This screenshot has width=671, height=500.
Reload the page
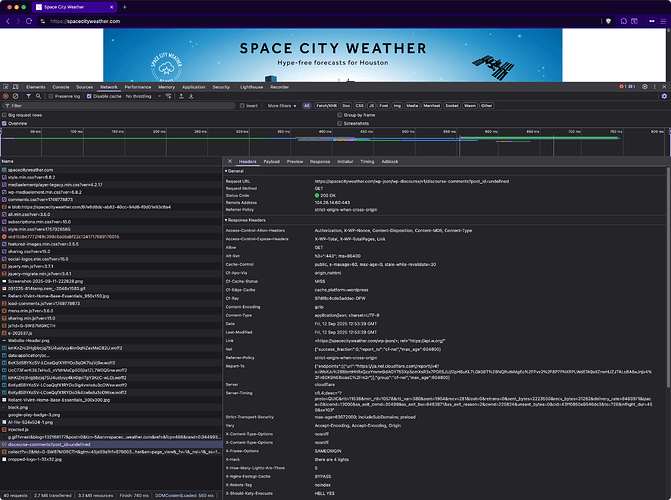pos(29,21)
